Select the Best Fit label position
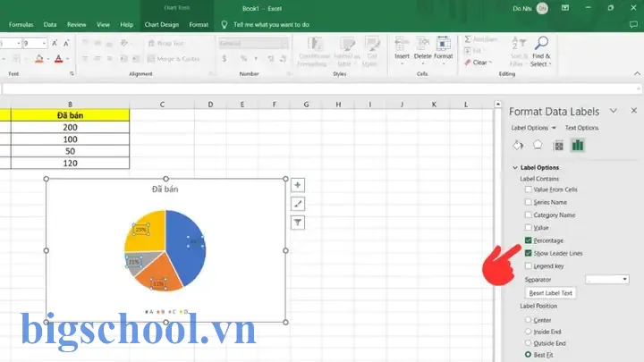Image resolution: width=644 pixels, height=362 pixels. pos(529,355)
